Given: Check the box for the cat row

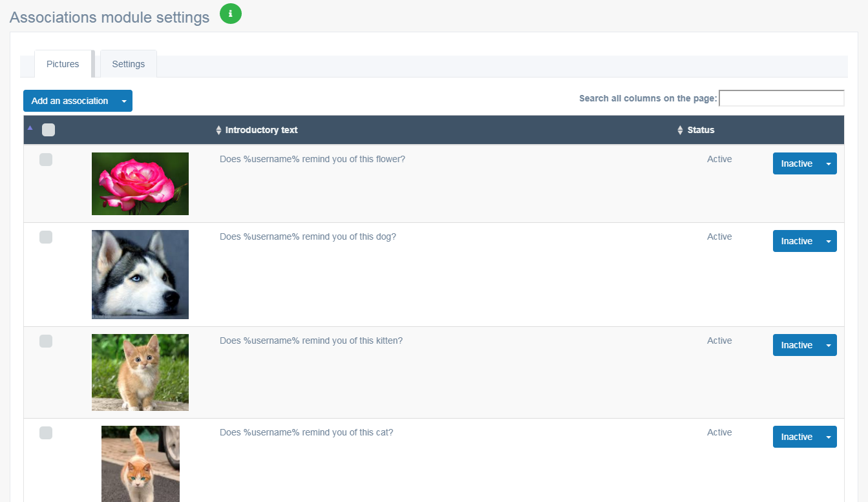Looking at the screenshot, I should tap(46, 433).
